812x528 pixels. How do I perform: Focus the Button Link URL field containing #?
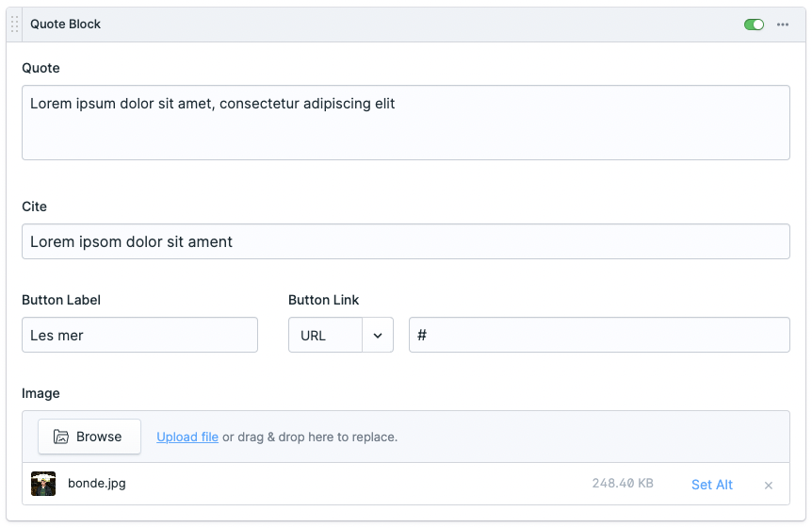[x=599, y=336]
